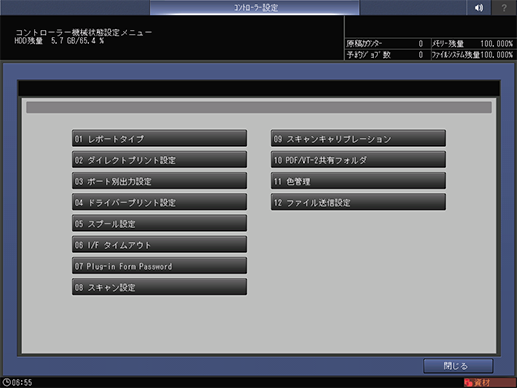Click the メモリー残量 100.000% value

pos(496,44)
